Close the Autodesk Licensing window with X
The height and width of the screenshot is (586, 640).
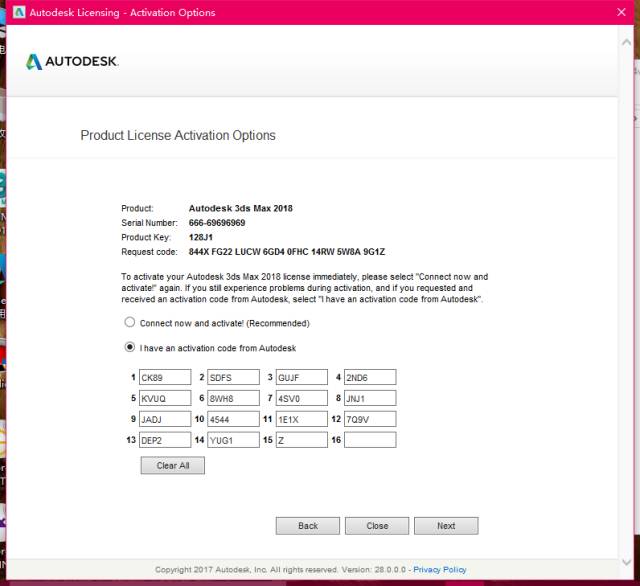tap(621, 12)
